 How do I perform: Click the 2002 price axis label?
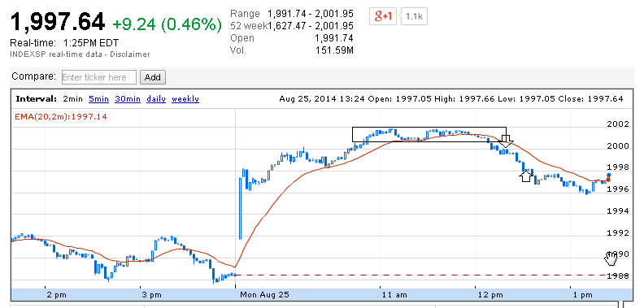(617, 124)
